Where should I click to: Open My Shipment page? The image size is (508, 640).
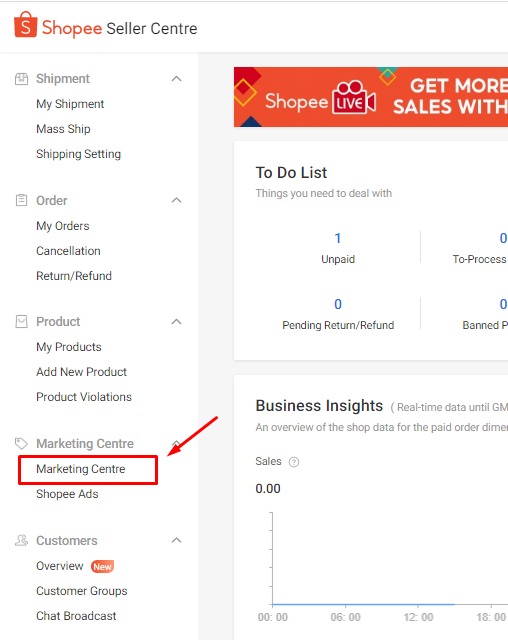[70, 104]
